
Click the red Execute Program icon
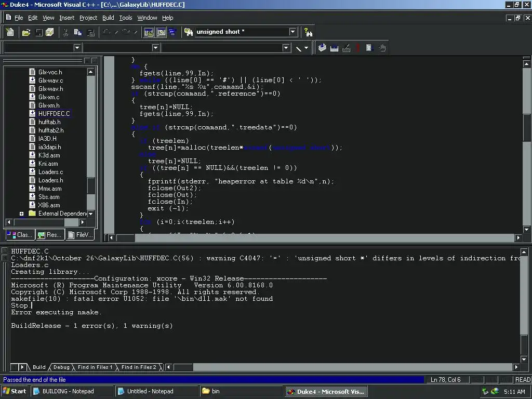pos(357,48)
